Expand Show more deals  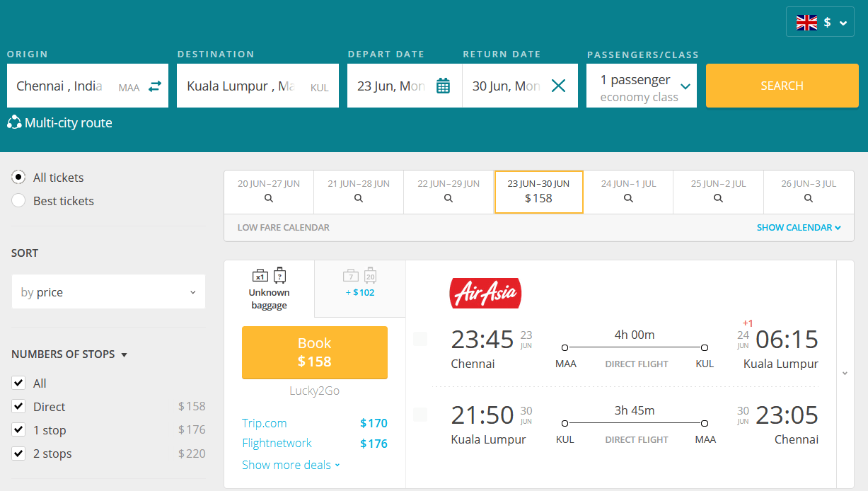(291, 465)
